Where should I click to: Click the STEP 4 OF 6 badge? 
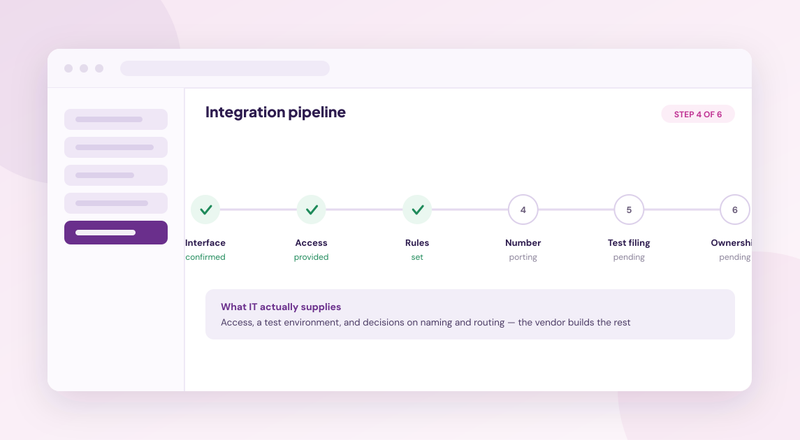[x=698, y=114]
